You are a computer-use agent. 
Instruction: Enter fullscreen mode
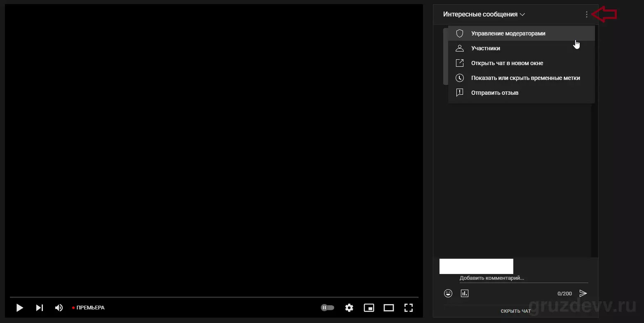409,308
